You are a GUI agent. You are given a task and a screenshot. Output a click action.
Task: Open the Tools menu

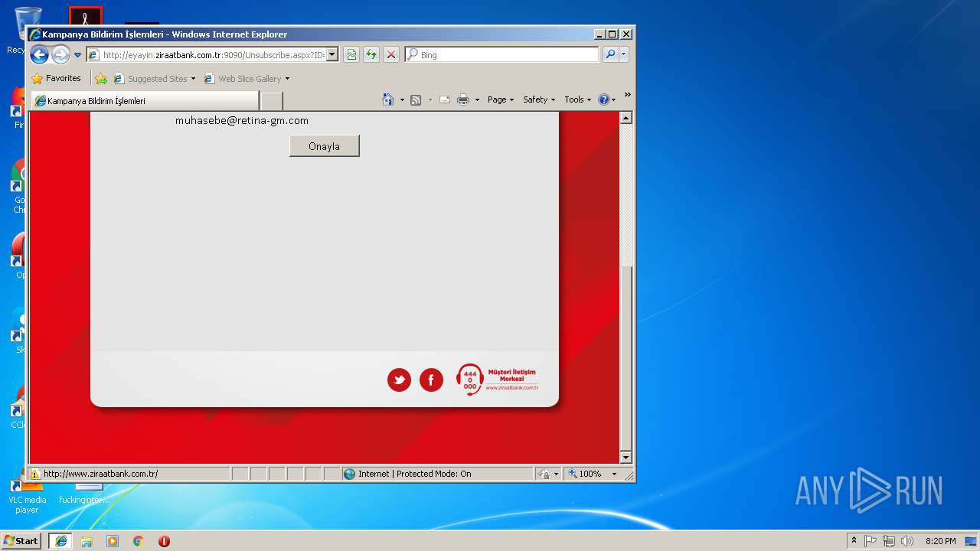tap(578, 99)
